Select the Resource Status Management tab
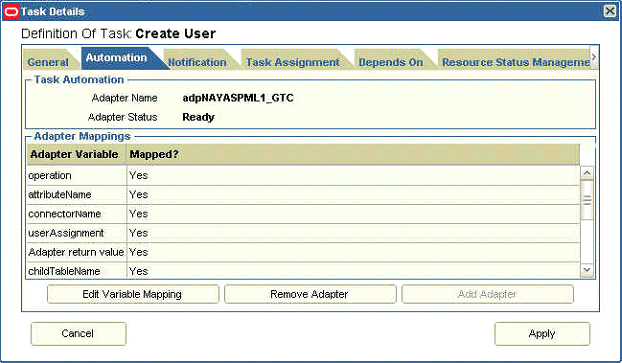Screen dimensions: 622x363 [515, 62]
